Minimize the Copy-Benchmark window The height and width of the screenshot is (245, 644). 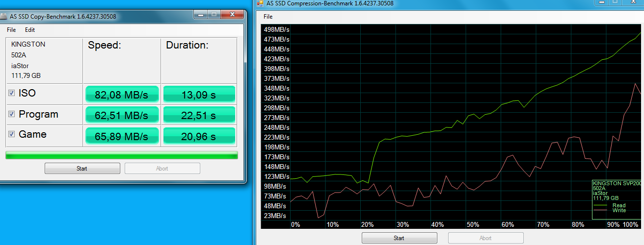(201, 15)
